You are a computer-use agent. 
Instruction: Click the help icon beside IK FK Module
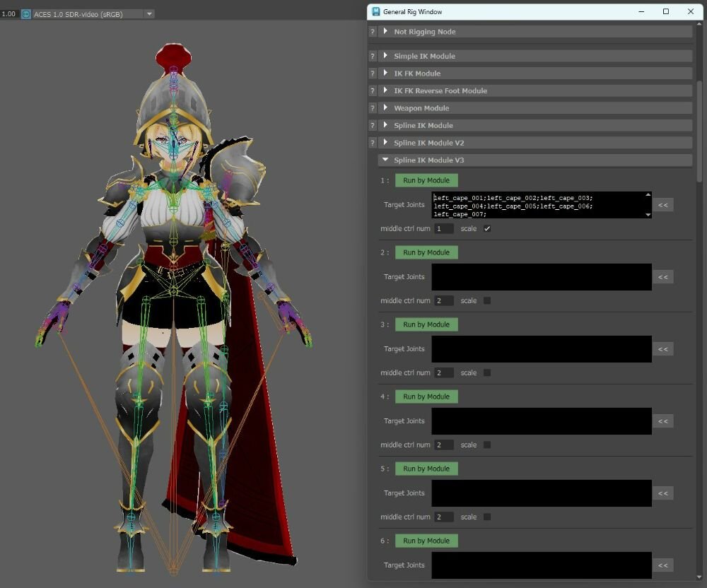click(x=373, y=73)
